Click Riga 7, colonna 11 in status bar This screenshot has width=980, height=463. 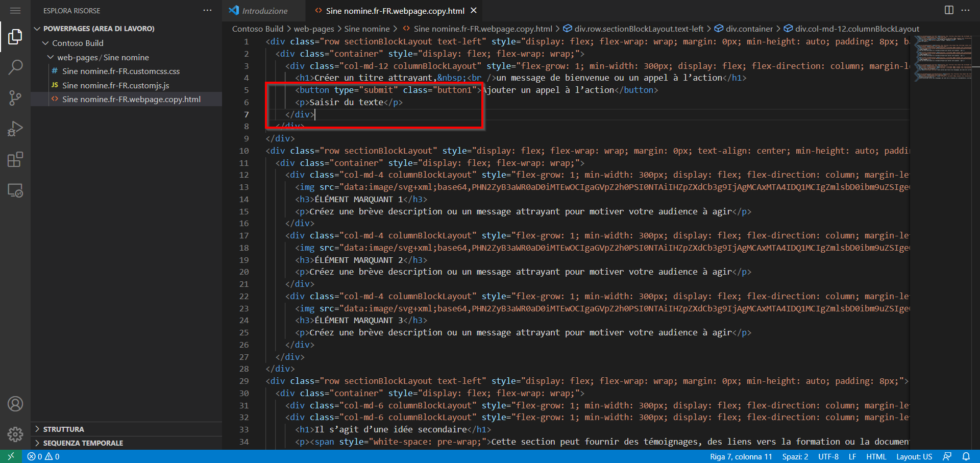(741, 456)
